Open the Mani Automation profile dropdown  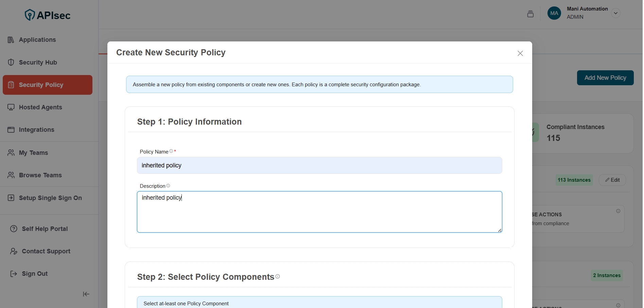(615, 13)
